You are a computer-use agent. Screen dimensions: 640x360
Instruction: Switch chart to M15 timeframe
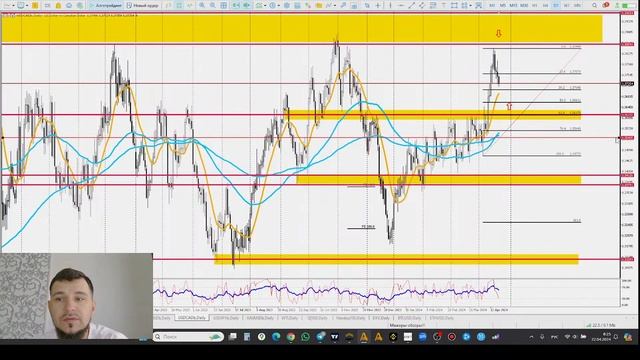tap(513, 6)
